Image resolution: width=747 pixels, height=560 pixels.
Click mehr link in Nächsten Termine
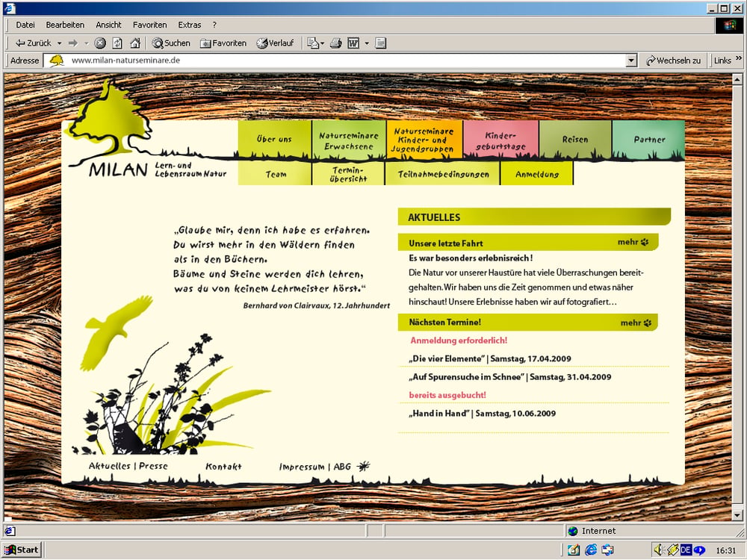coord(636,323)
